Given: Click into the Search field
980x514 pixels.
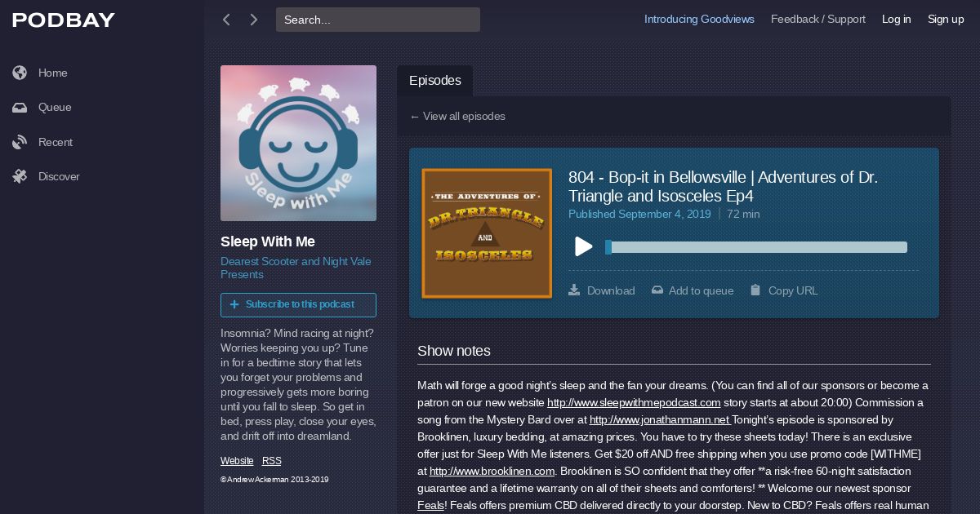Looking at the screenshot, I should click(378, 20).
